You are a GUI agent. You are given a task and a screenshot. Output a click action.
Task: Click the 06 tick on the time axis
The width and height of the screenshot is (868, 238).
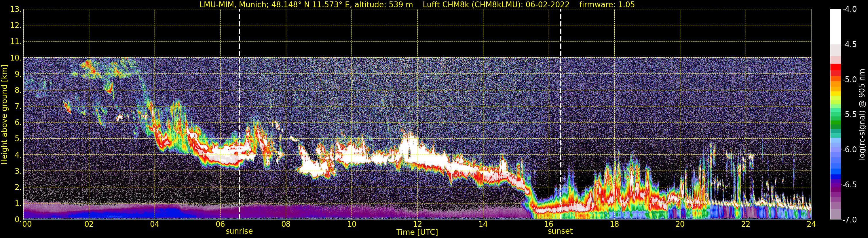coord(220,224)
